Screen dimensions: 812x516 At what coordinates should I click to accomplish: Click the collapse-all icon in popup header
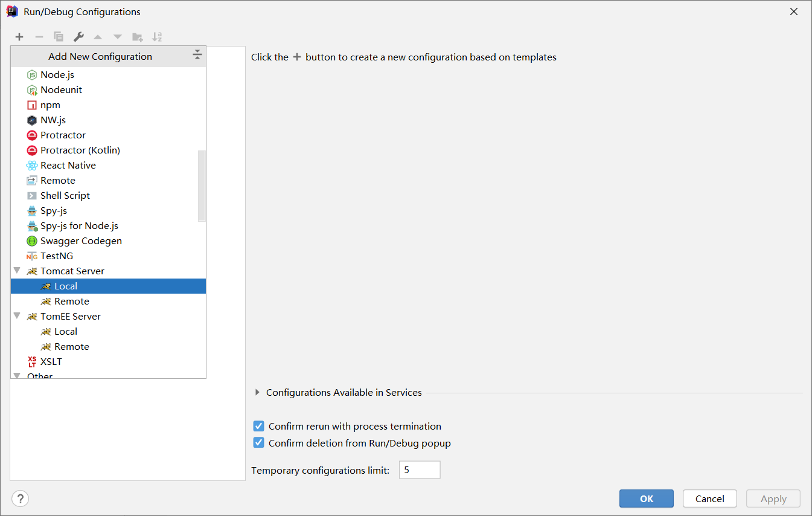pyautogui.click(x=197, y=56)
